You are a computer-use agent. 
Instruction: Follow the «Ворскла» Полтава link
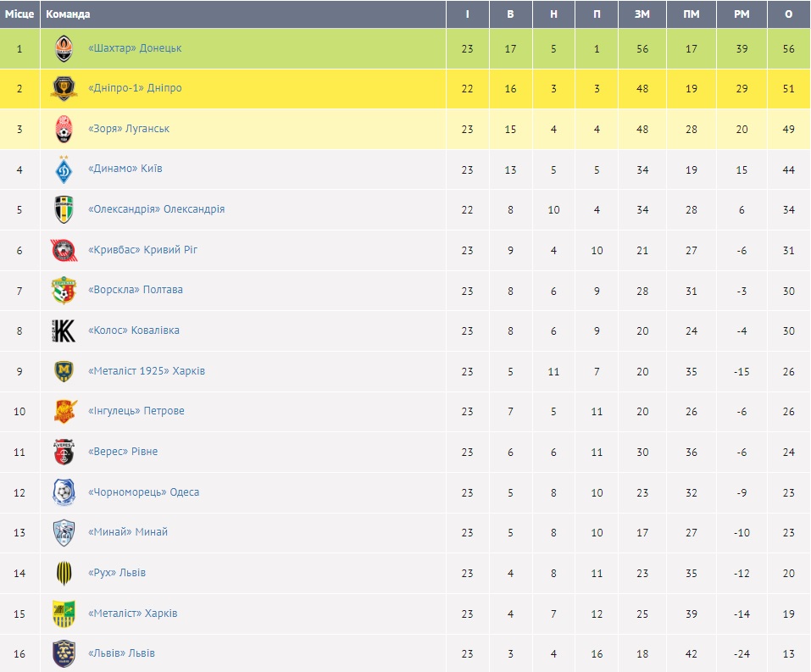pyautogui.click(x=136, y=290)
